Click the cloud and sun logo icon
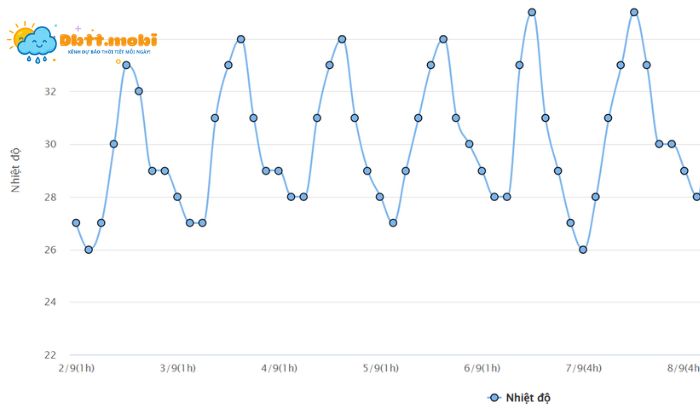The height and width of the screenshot is (420, 700). pos(34,43)
